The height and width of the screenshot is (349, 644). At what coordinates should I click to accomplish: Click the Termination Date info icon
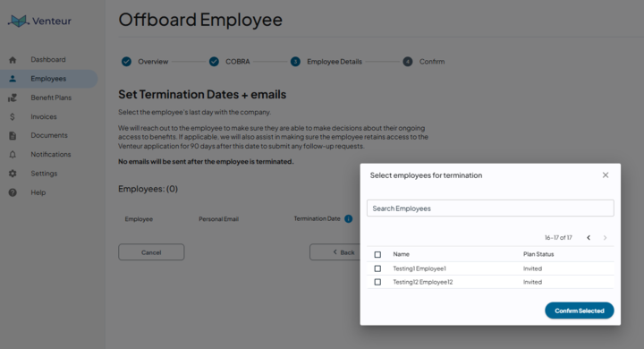348,218
